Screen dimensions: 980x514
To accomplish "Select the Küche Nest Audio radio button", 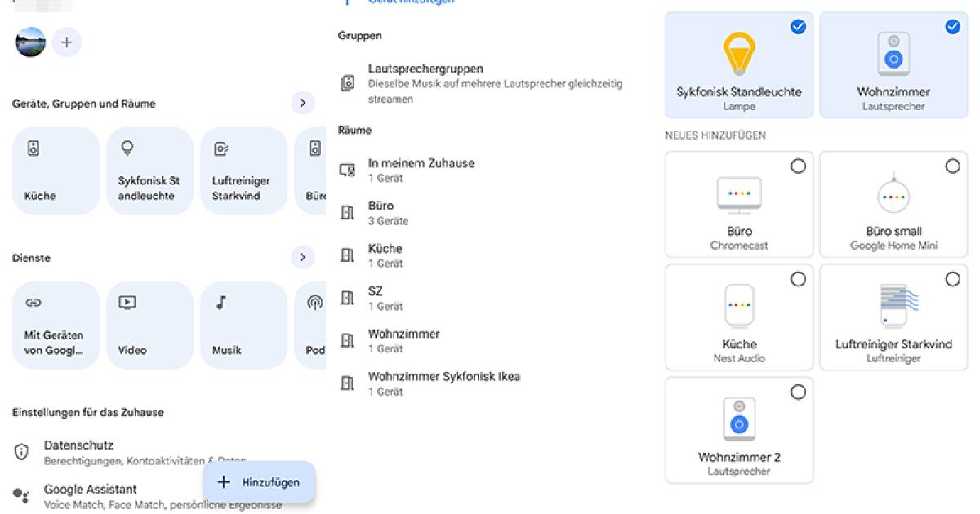I will click(x=798, y=279).
